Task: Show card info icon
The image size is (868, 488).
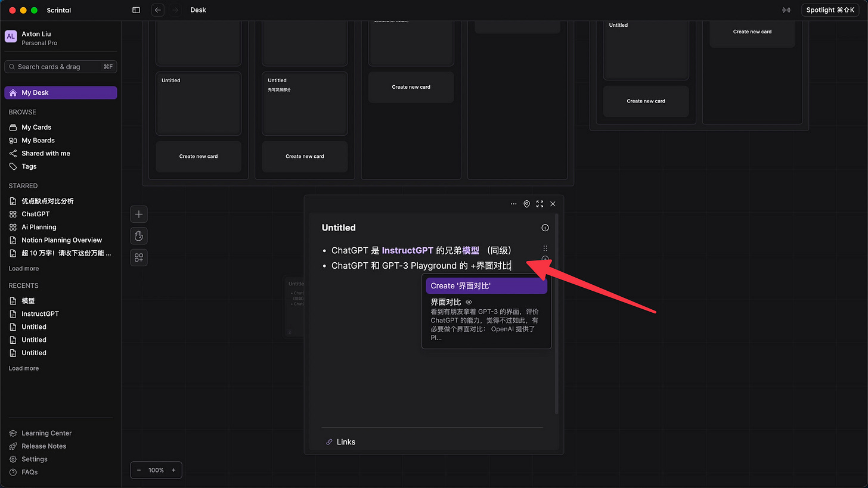Action: pos(545,228)
